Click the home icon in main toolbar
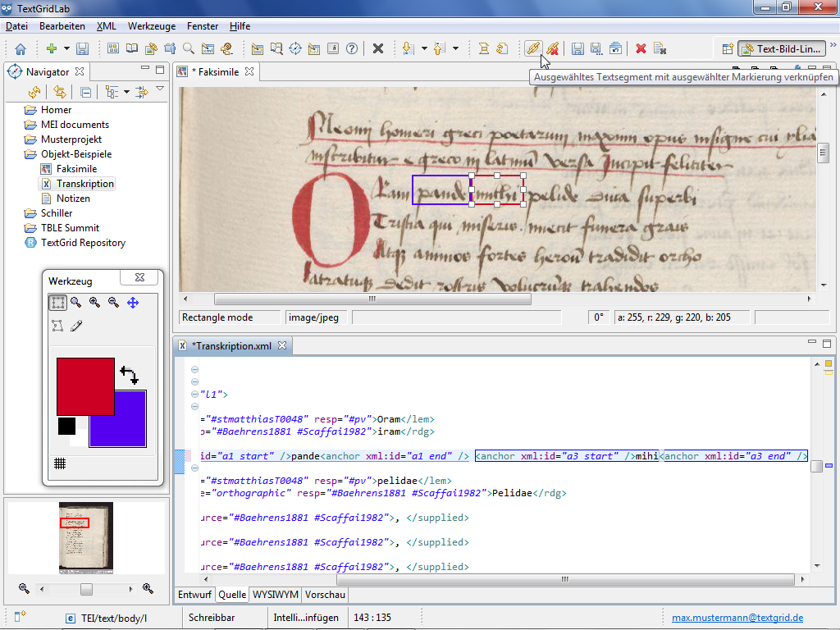 tap(21, 48)
